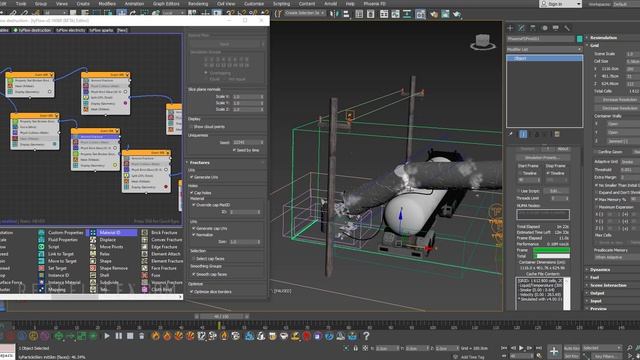Toggle the Seed by time checkbox
The width and height of the screenshot is (640, 360).
234,150
